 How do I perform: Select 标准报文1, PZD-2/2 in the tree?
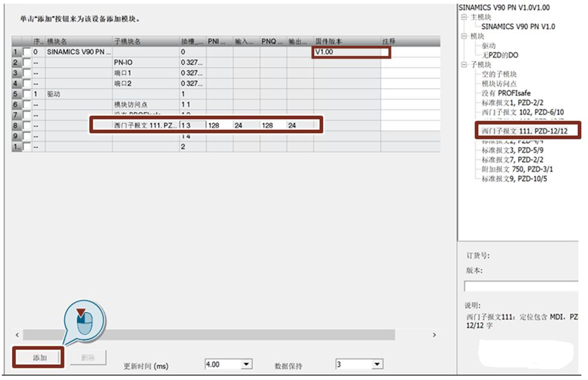pyautogui.click(x=513, y=103)
